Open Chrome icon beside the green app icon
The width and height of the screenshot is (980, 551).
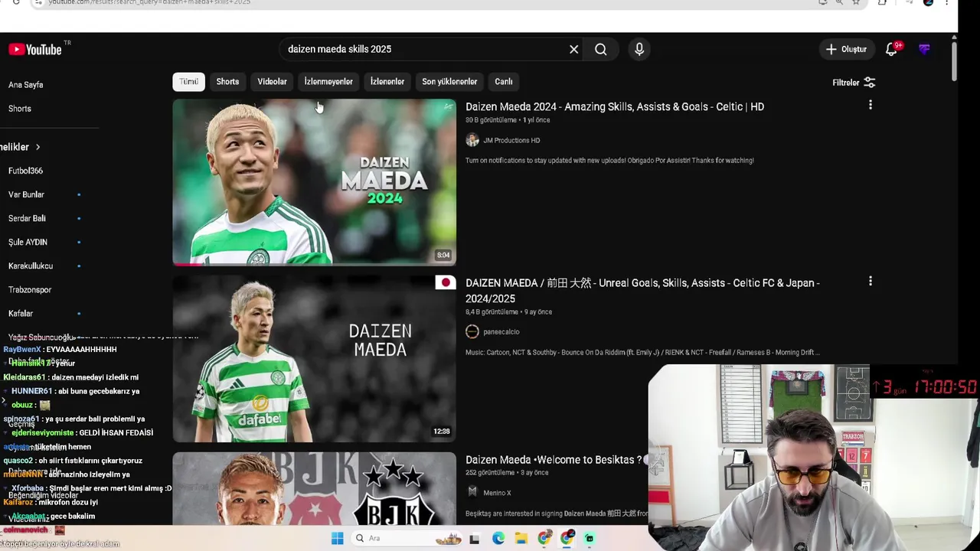pyautogui.click(x=567, y=539)
